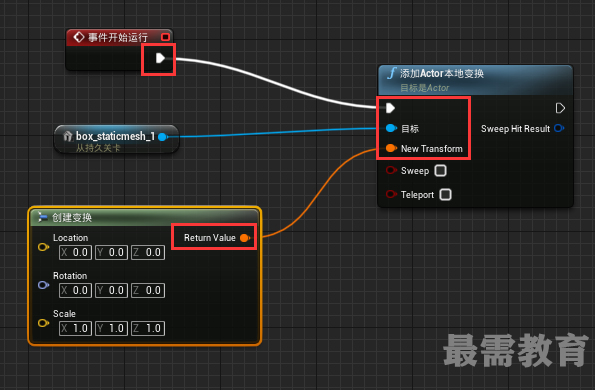Viewport: 595px width, 390px height.
Task: Select the box_staticmesh_1 reference node
Action: click(116, 139)
